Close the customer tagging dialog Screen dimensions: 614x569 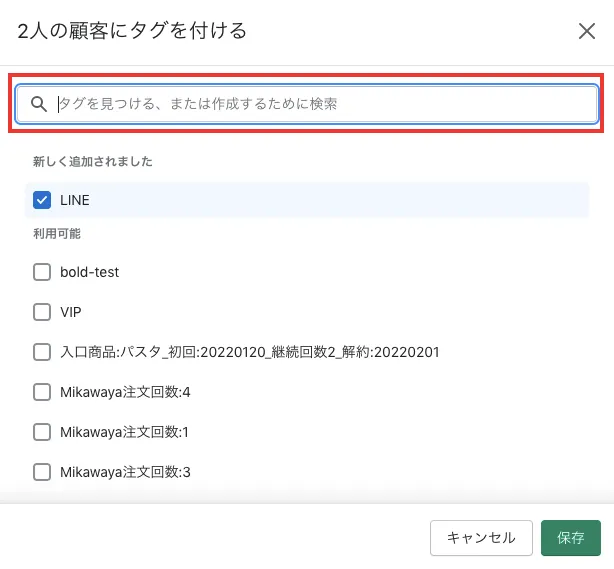(x=587, y=31)
